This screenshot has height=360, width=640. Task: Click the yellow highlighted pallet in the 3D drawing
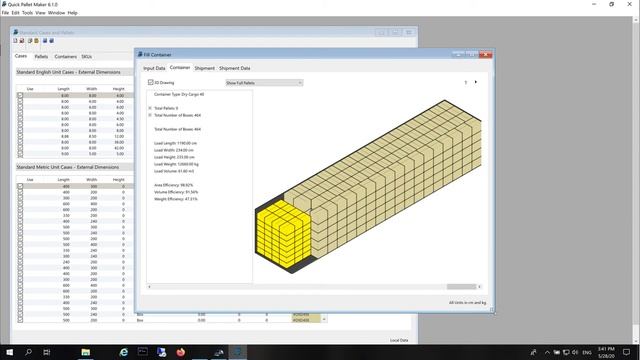click(283, 235)
